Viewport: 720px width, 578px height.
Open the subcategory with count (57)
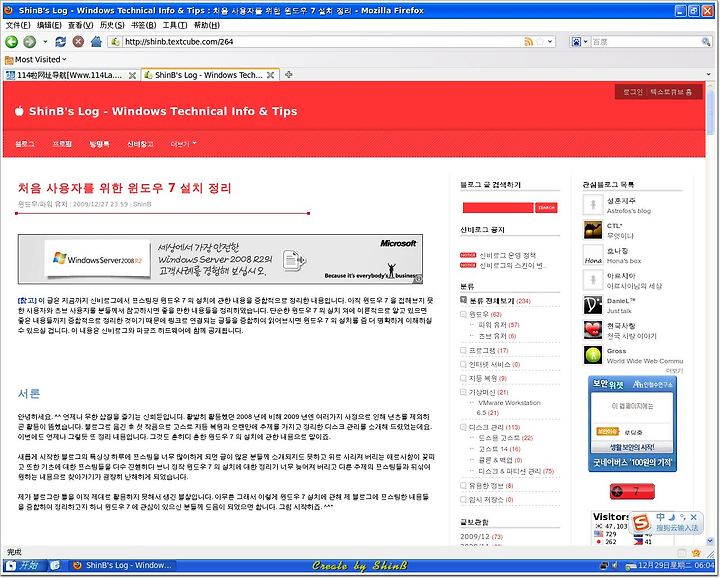click(x=499, y=325)
